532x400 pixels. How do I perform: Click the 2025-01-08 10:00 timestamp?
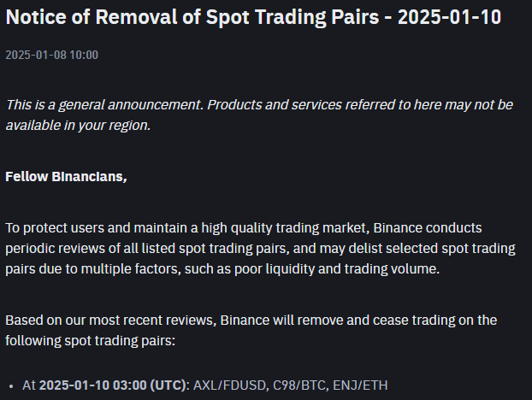51,55
